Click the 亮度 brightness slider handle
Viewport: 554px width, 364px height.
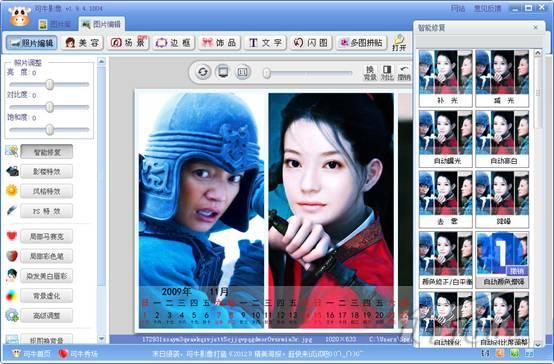click(x=50, y=84)
